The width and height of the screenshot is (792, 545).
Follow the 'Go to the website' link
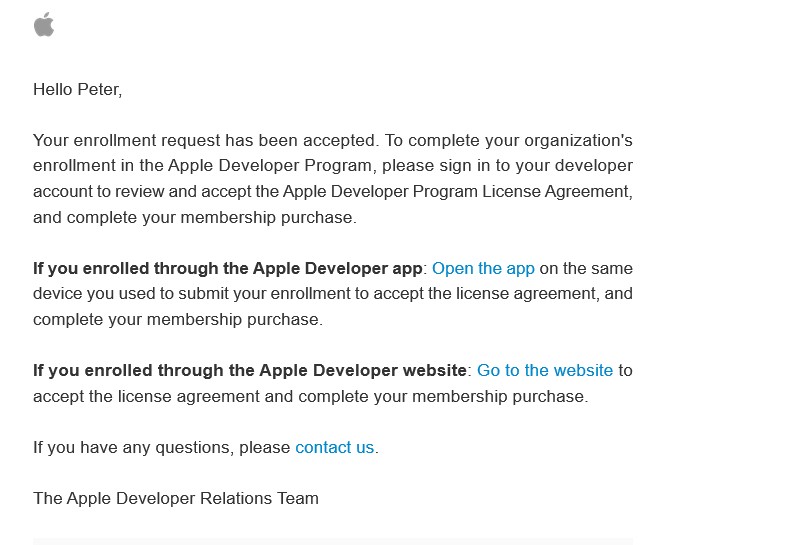coord(544,370)
